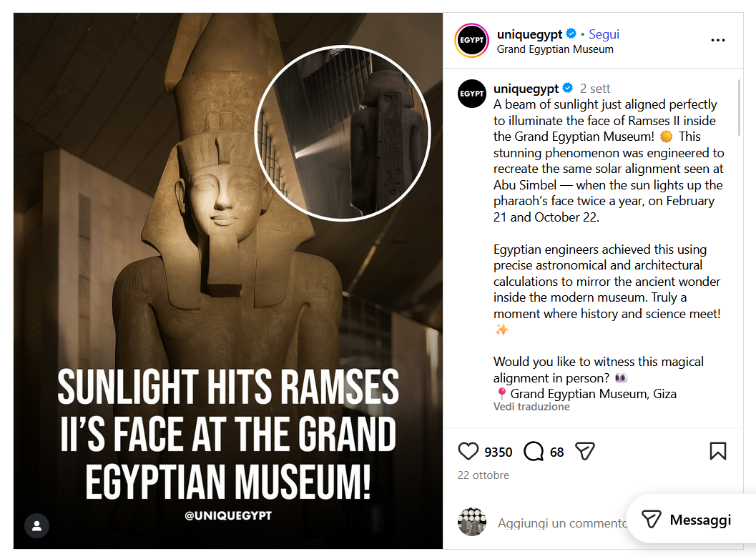756x559 pixels.
Task: Show translation with Vedi traduzione
Action: 531,407
